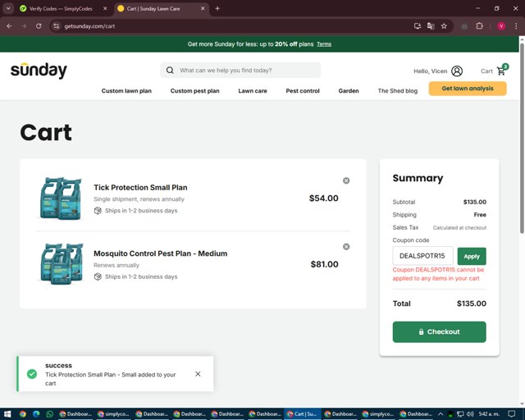Click the green success checkmark icon
Image resolution: width=525 pixels, height=420 pixels.
click(x=32, y=374)
